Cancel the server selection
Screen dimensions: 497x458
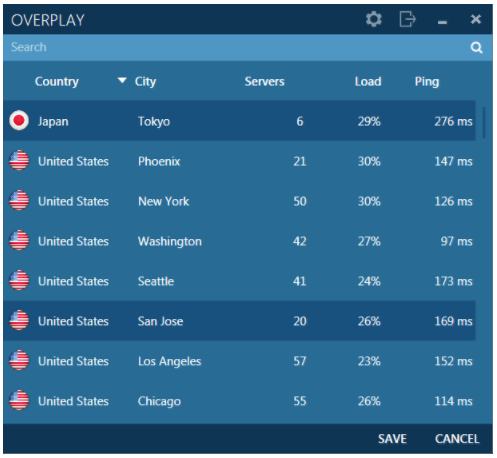(x=457, y=439)
